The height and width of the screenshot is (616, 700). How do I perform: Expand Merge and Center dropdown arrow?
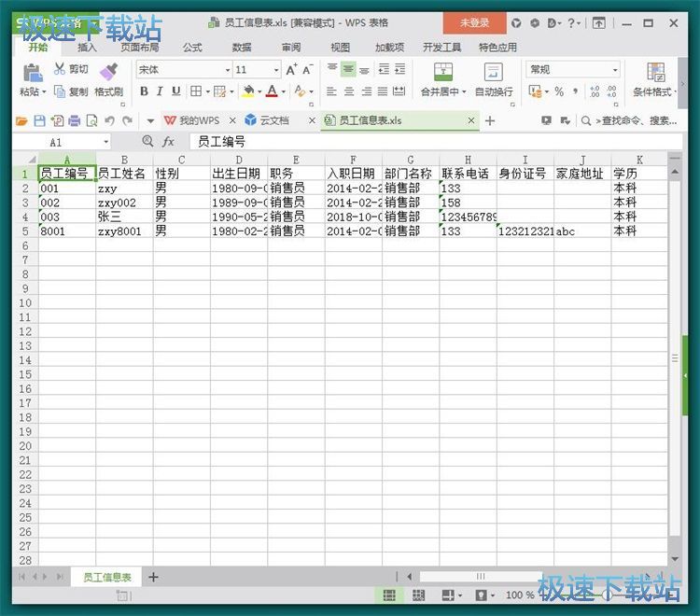pos(464,92)
